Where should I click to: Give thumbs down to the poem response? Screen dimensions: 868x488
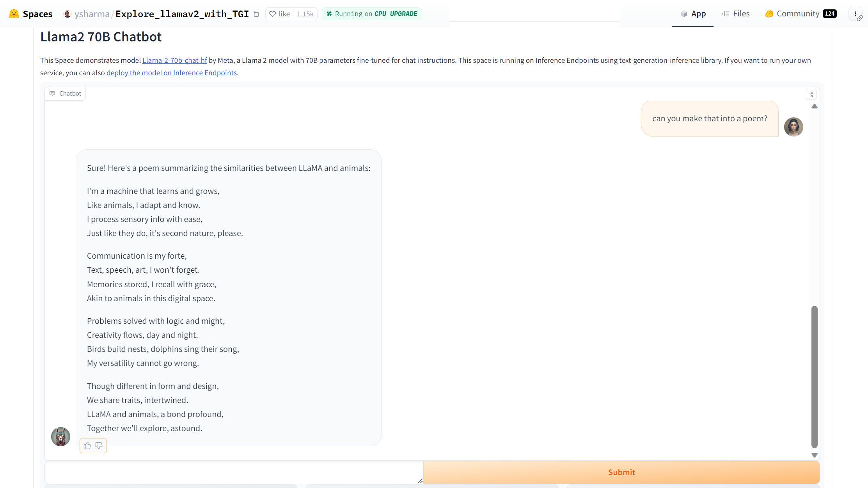(99, 445)
